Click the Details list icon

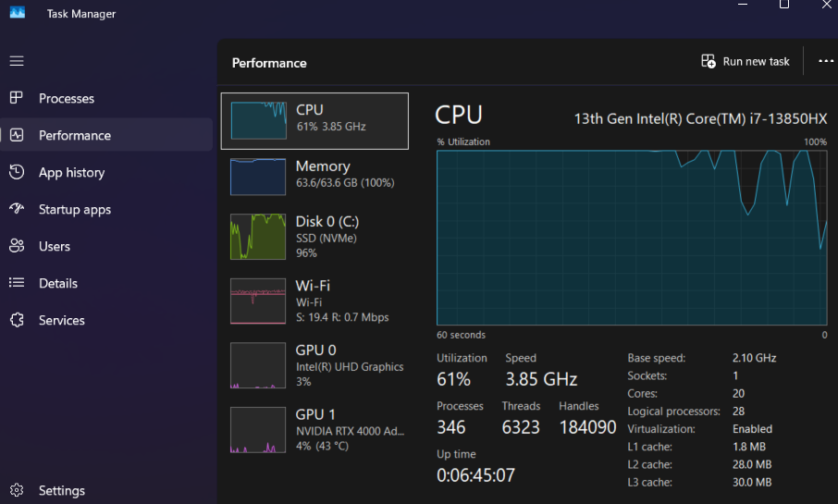(x=17, y=283)
